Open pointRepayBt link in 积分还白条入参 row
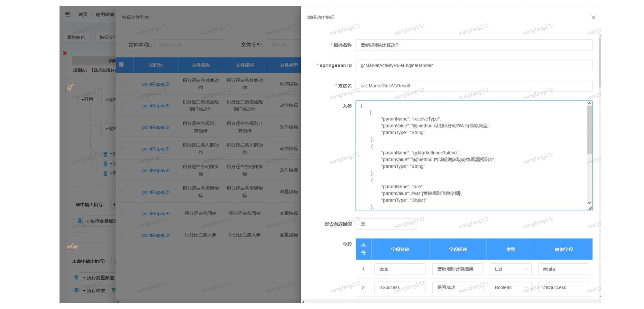Viewport: 644px width, 309px height. 156,235
